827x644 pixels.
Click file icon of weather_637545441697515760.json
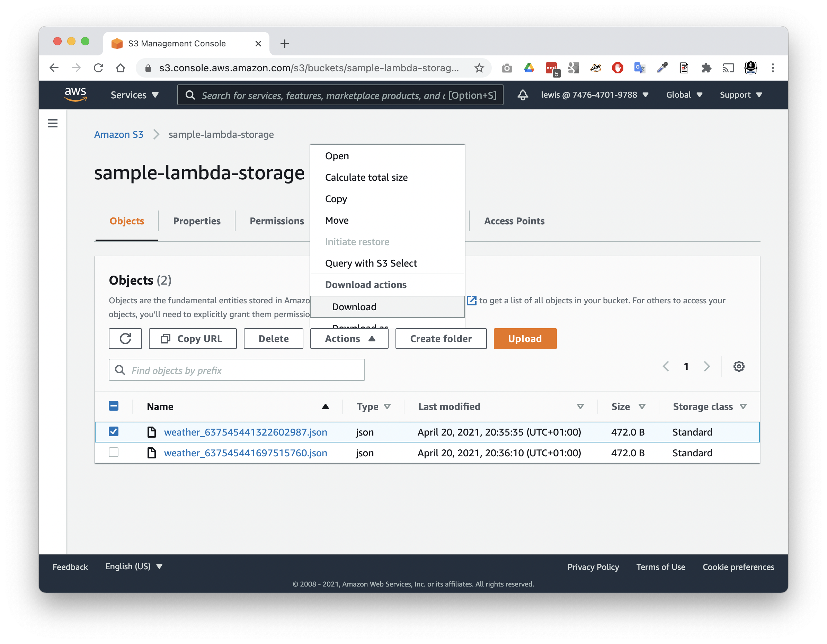151,453
